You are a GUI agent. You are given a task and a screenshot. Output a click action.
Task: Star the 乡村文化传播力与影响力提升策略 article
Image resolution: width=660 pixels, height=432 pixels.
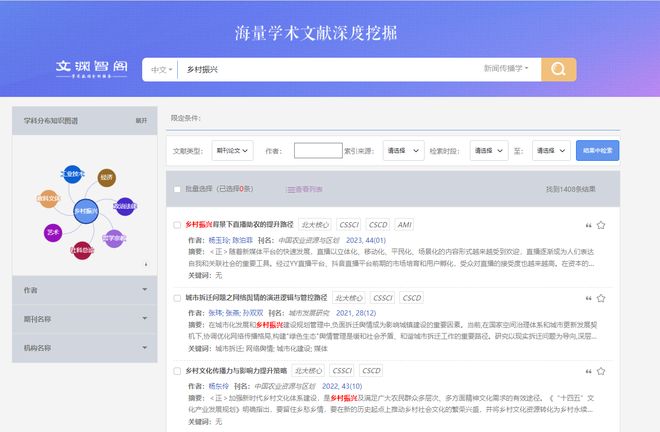tap(601, 371)
